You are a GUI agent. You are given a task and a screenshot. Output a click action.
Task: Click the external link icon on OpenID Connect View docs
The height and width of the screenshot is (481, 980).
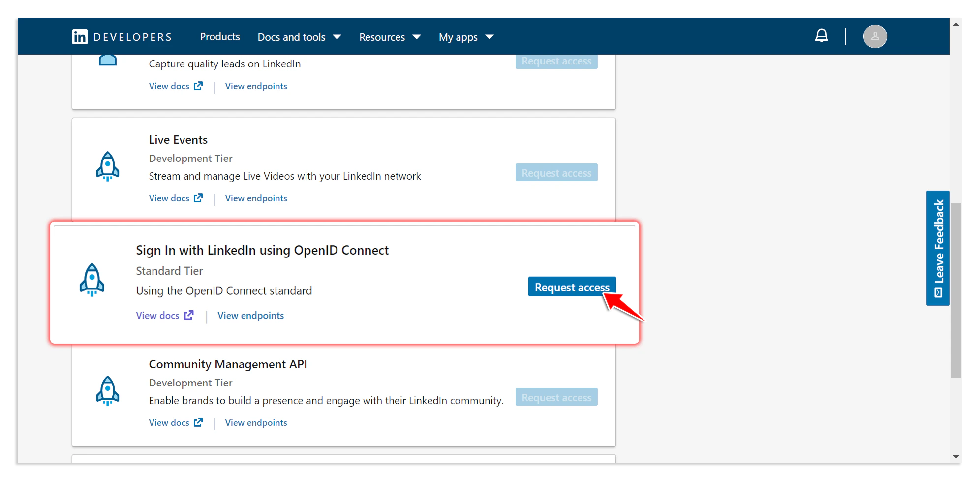tap(188, 315)
